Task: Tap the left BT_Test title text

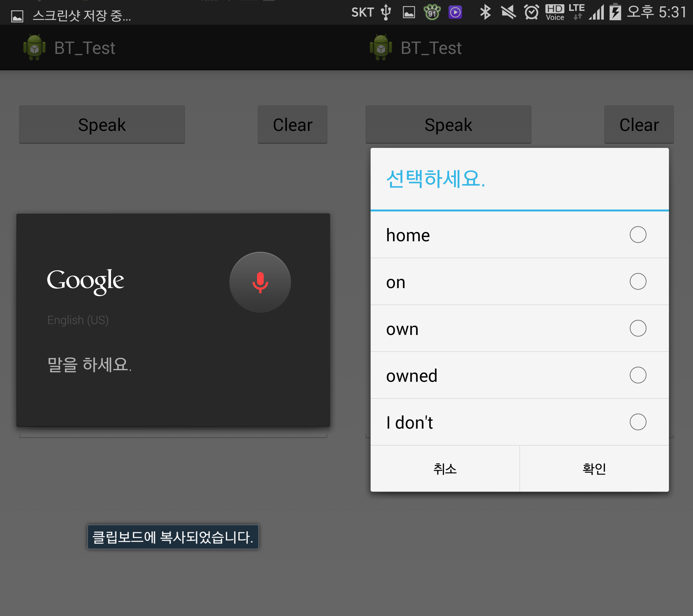Action: tap(85, 48)
